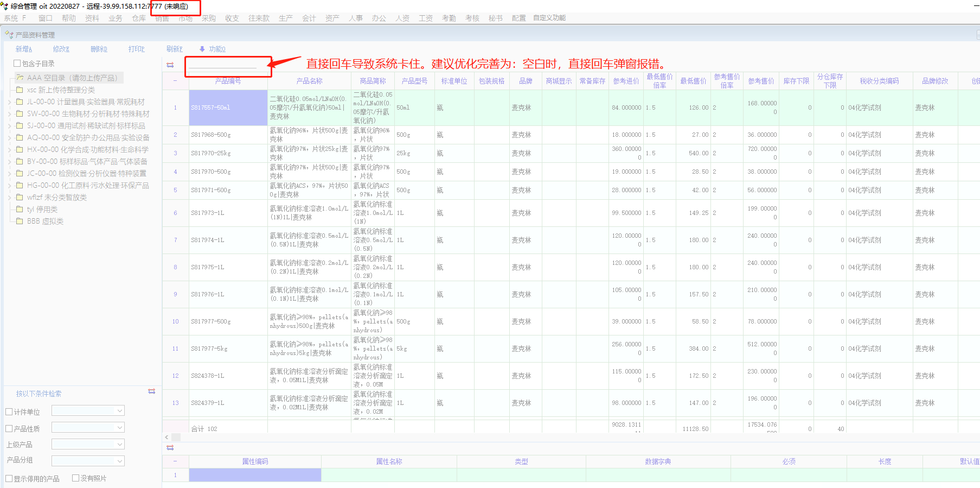Click the swap icon next to 按以下条件检索
The height and width of the screenshot is (488, 980).
click(152, 391)
